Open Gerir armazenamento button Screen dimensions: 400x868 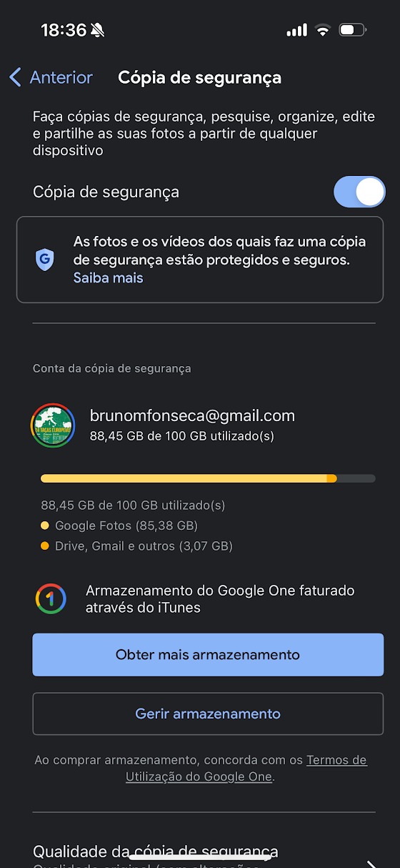208,714
